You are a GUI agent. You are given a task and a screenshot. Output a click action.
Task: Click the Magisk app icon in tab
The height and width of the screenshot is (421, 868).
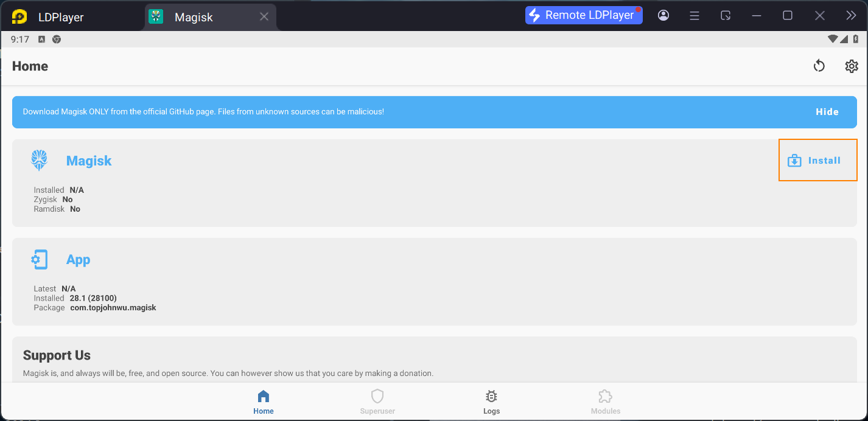pyautogui.click(x=156, y=16)
